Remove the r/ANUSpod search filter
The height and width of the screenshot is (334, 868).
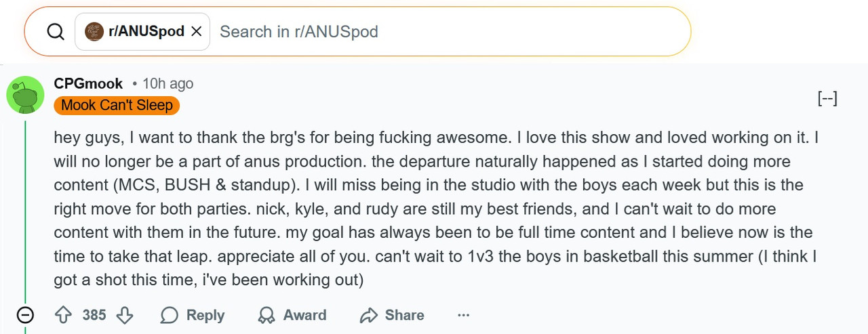tap(197, 32)
